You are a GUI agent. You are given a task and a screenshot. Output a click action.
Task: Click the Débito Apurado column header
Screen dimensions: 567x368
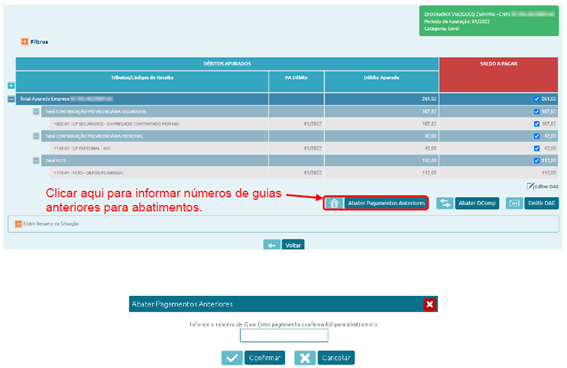pos(381,81)
